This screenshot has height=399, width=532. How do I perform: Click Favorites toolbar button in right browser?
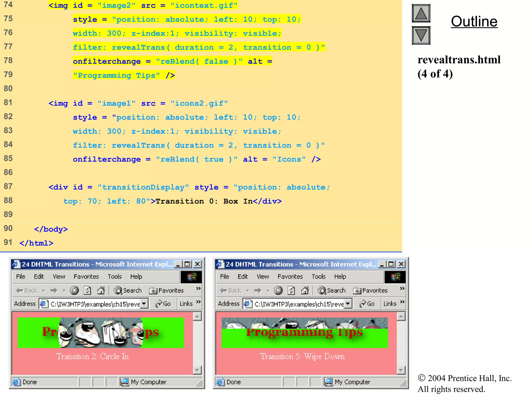[371, 290]
